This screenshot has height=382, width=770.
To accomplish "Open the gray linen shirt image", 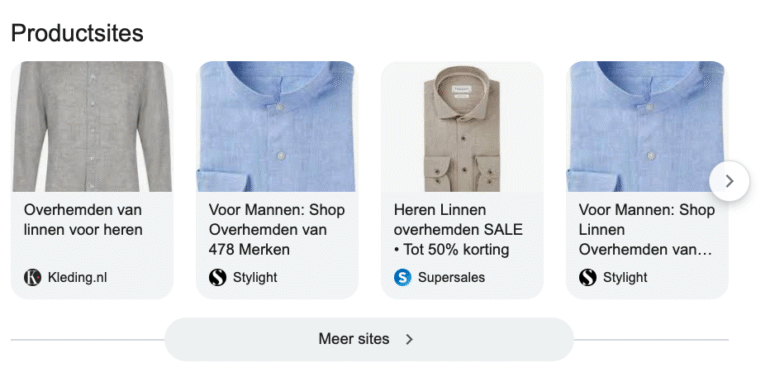I will coord(92,126).
